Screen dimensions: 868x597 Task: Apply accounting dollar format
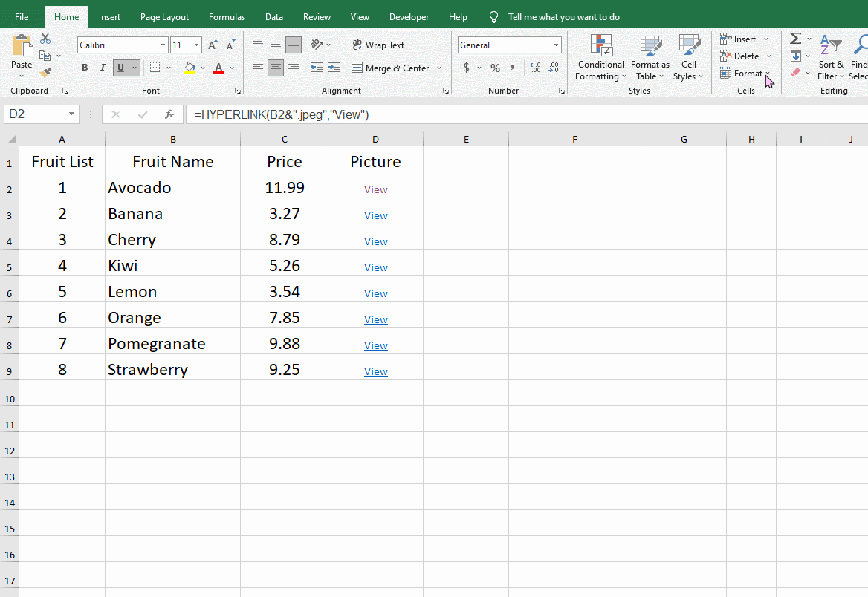[466, 68]
